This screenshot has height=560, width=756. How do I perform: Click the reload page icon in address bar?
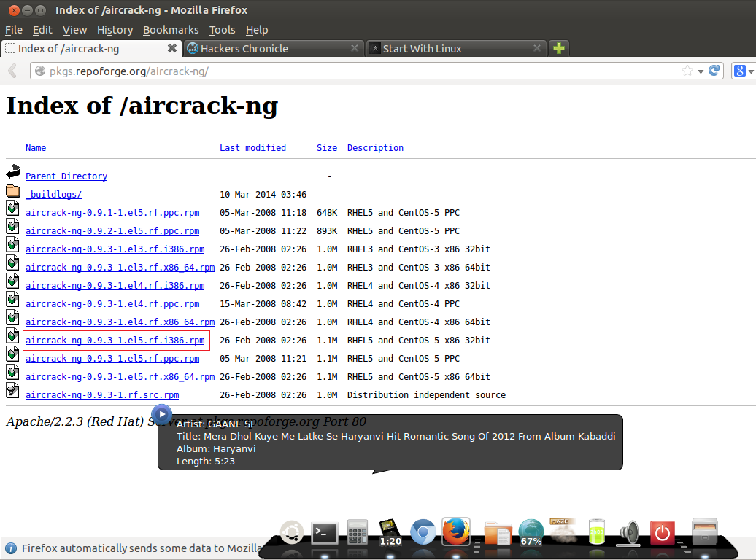tap(714, 71)
